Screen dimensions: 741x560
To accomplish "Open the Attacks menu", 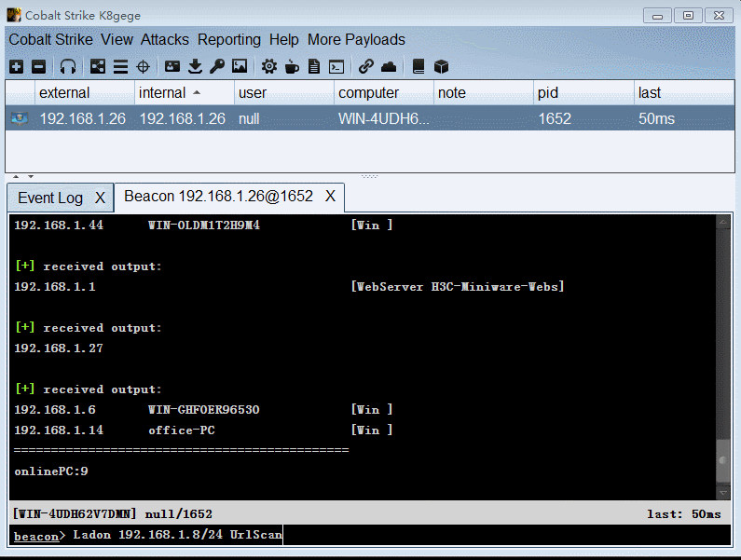I will 164,40.
